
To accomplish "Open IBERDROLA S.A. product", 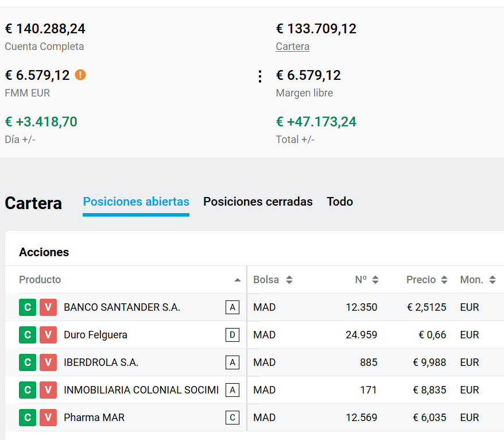I will [101, 362].
